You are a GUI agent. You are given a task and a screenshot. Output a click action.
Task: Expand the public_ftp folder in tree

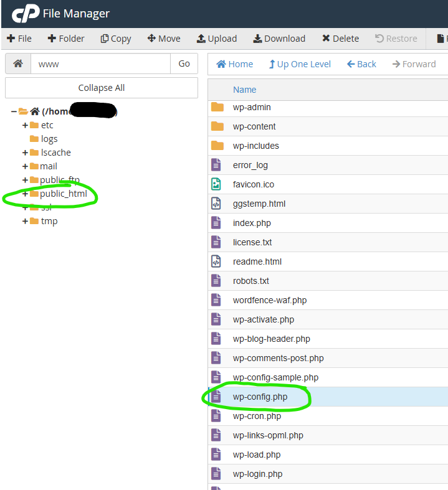point(25,181)
